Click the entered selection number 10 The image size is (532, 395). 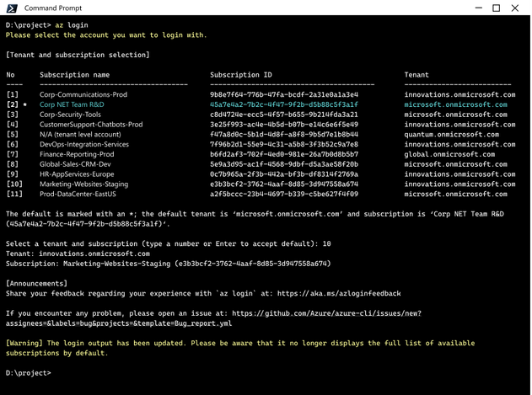(x=327, y=243)
